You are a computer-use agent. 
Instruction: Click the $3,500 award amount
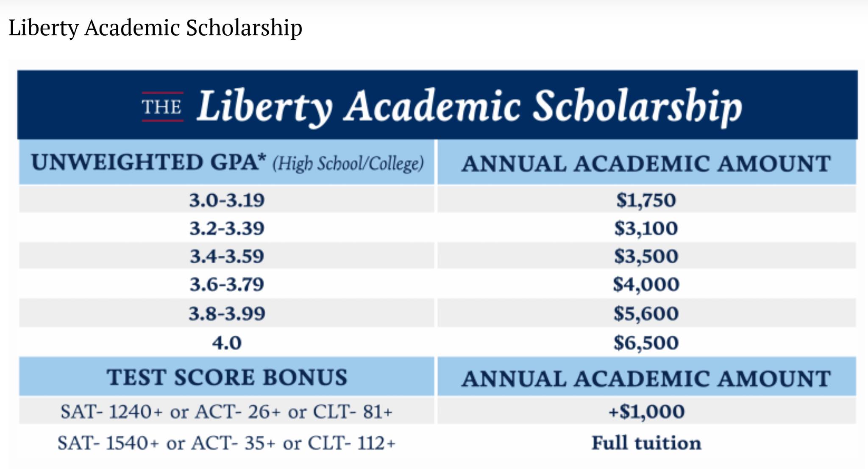click(x=646, y=256)
